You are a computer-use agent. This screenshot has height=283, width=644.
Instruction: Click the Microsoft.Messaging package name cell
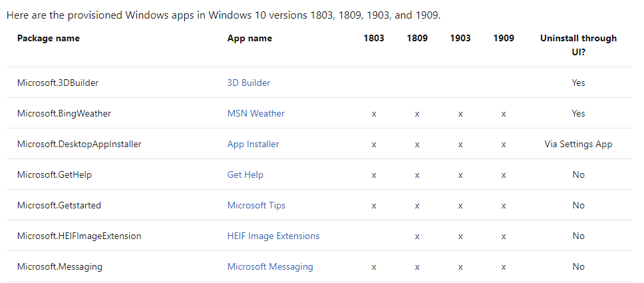60,266
